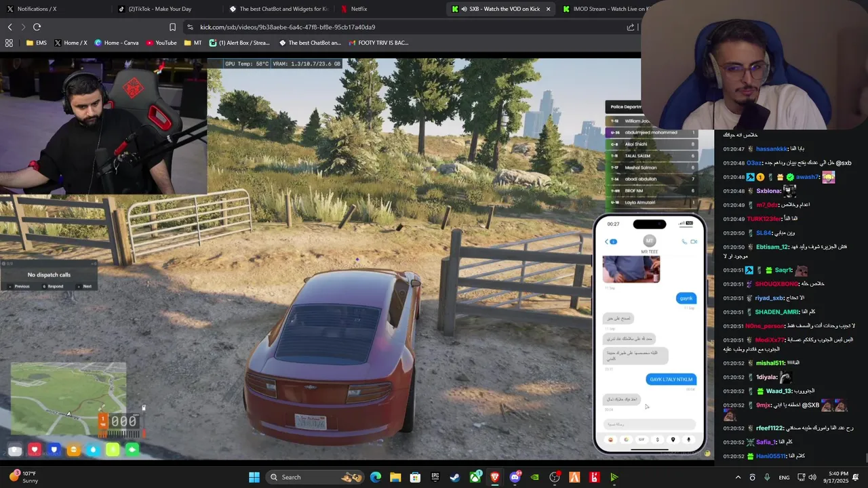Click hassankkk username in chat
Screen dimensions: 868x488
click(x=772, y=149)
